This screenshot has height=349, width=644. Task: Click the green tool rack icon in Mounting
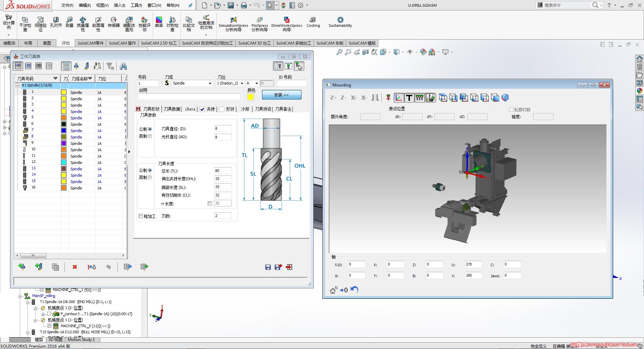pos(420,98)
